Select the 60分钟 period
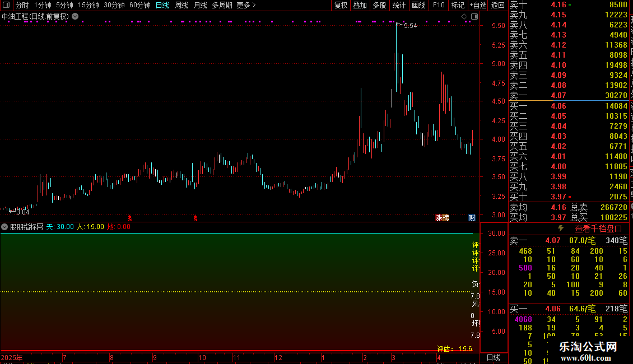This screenshot has height=364, width=633. [139, 5]
